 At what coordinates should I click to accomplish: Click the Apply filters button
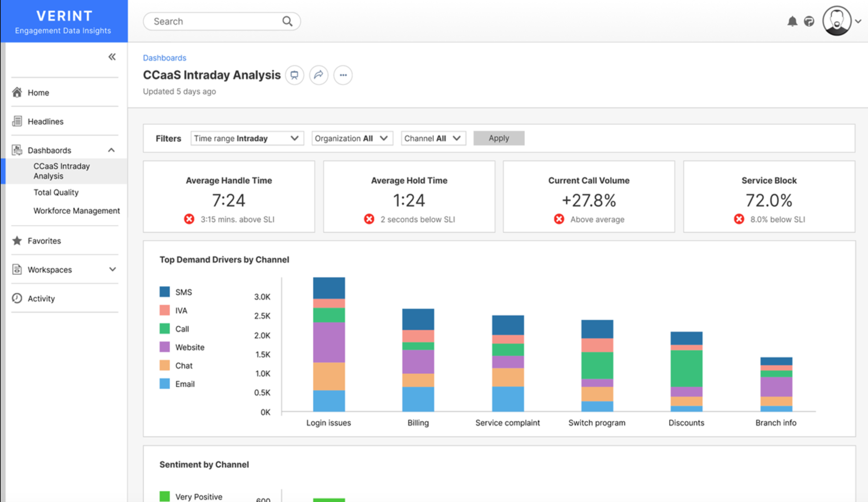[x=499, y=138]
